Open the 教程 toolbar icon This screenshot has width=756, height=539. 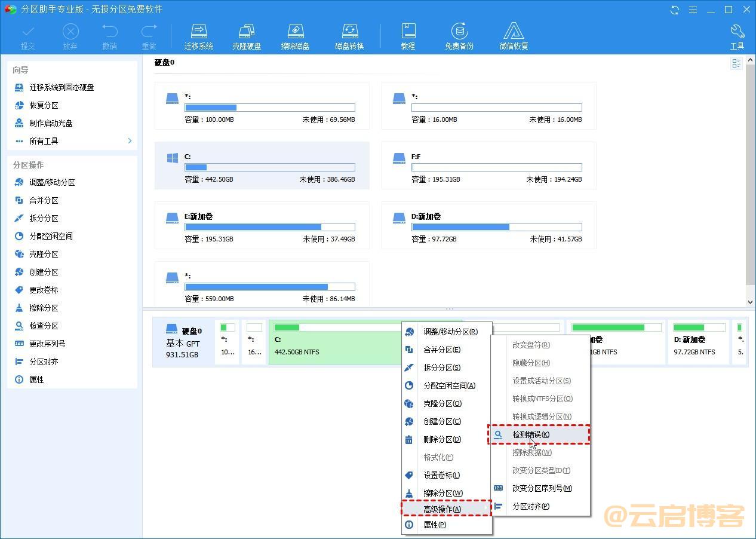(408, 36)
